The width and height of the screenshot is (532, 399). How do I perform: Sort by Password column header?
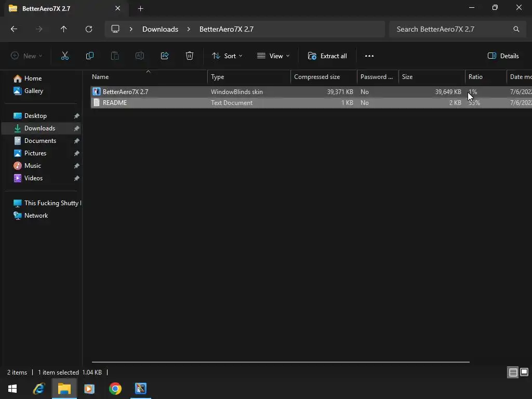(378, 77)
